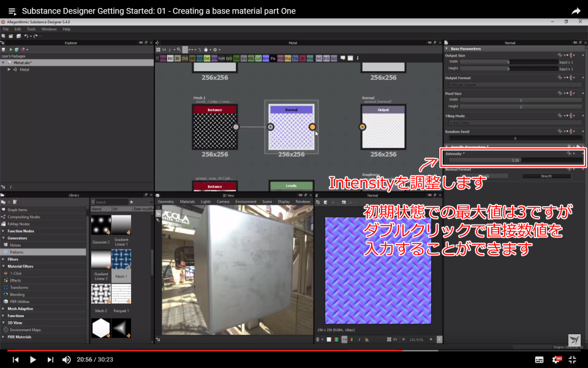588x368 pixels.
Task: Insert a Normal node using Nrm button
Action: tap(266, 58)
